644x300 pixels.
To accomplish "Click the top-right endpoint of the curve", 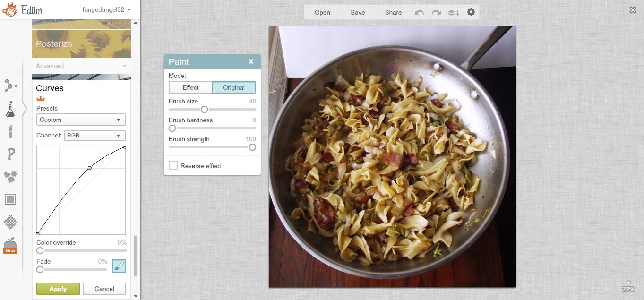I will click(124, 147).
